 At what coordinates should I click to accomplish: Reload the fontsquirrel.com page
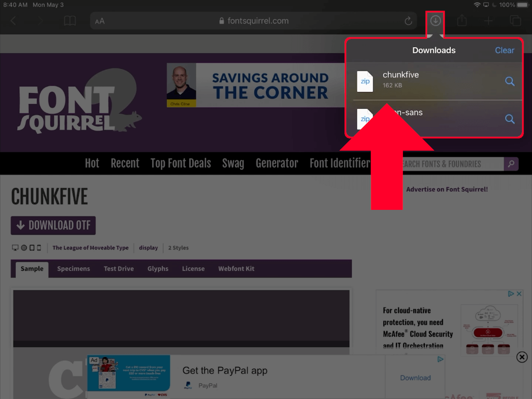pyautogui.click(x=408, y=21)
